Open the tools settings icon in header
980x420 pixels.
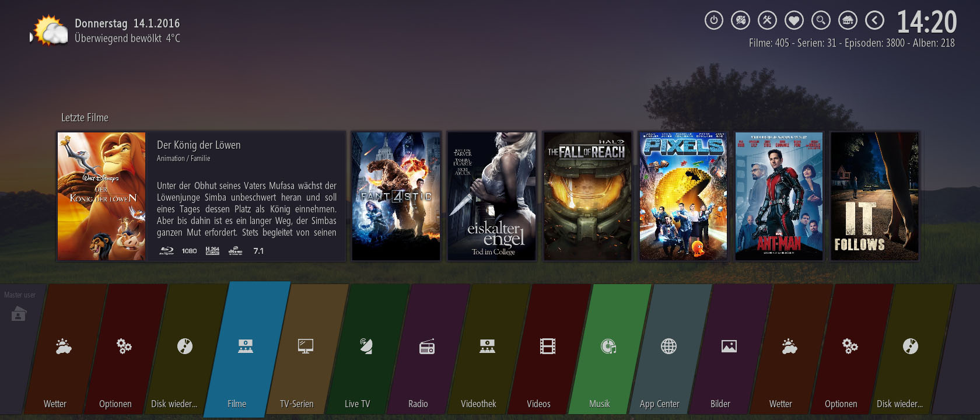tap(767, 20)
